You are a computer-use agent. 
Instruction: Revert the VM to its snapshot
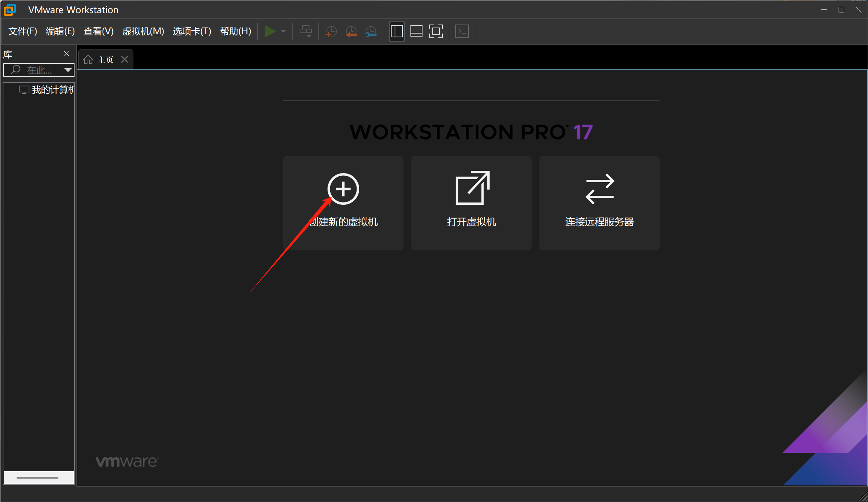click(351, 31)
